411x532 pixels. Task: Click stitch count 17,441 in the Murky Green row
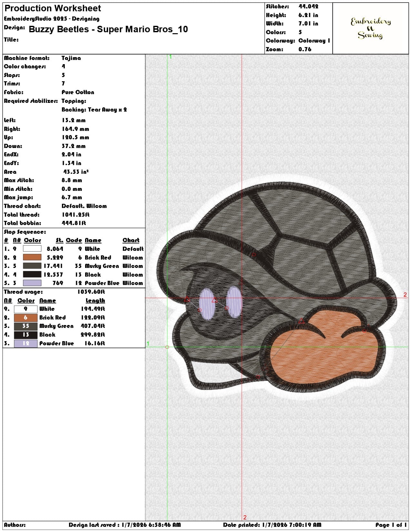point(53,266)
